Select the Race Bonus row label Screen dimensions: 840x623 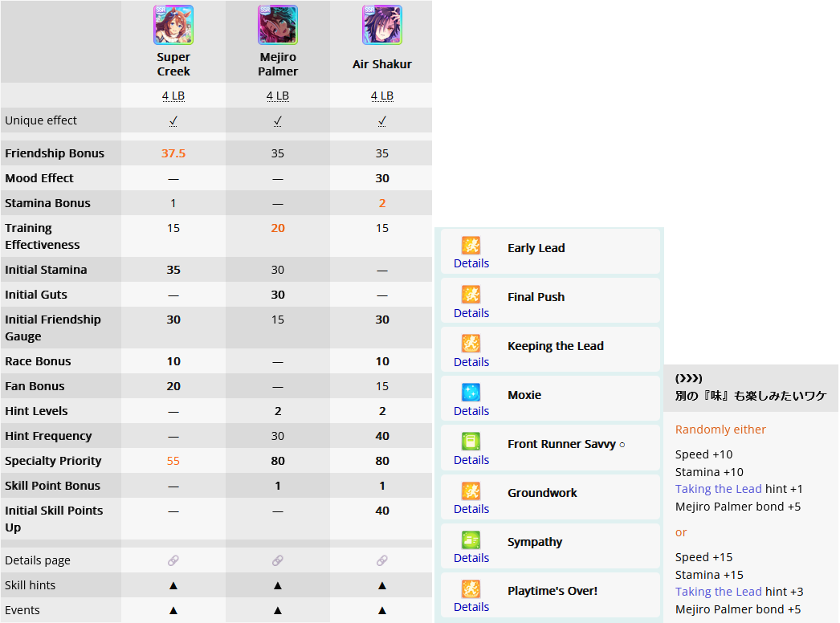tap(38, 361)
